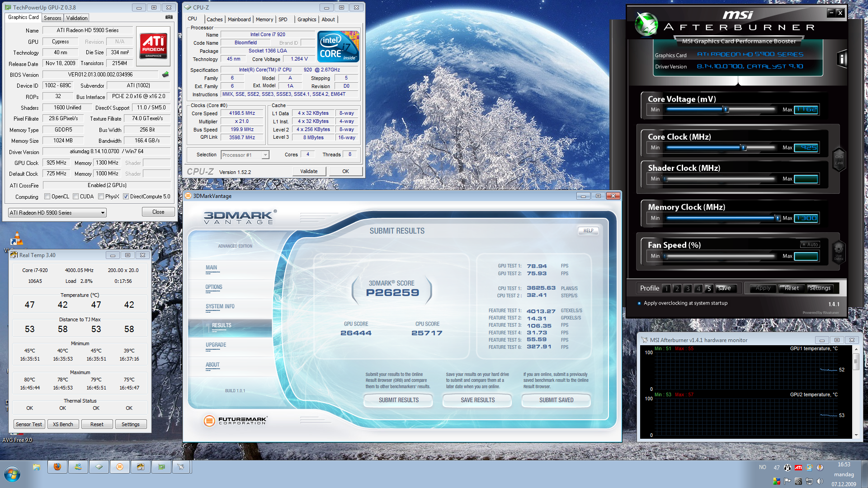Click the Core Clock 925 value field
The height and width of the screenshot is (488, 868).
(x=806, y=147)
